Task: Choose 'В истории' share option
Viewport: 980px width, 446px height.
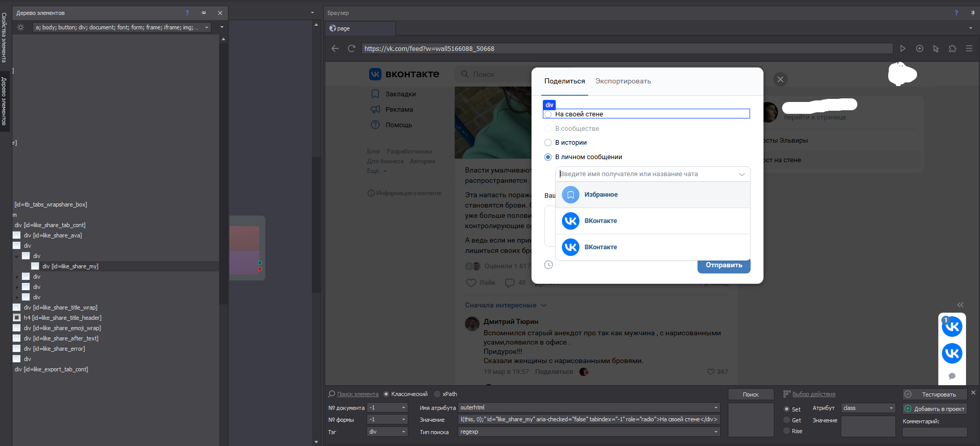Action: tap(548, 143)
